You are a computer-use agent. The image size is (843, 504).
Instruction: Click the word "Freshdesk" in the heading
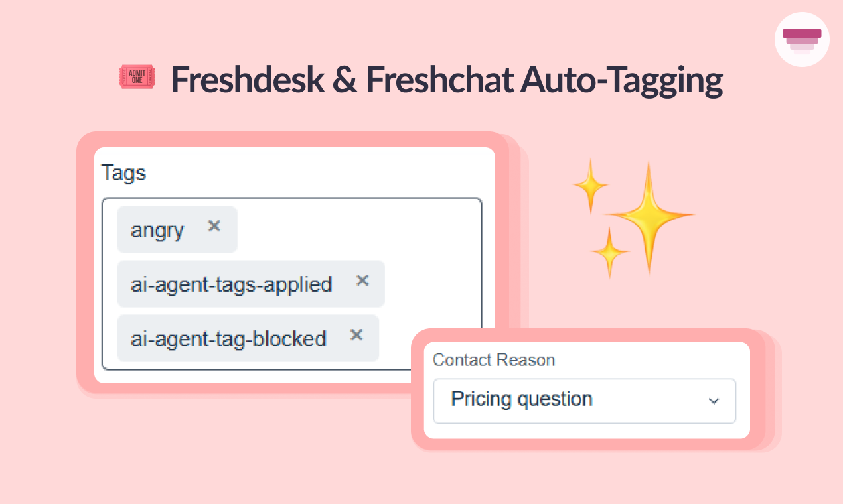247,80
